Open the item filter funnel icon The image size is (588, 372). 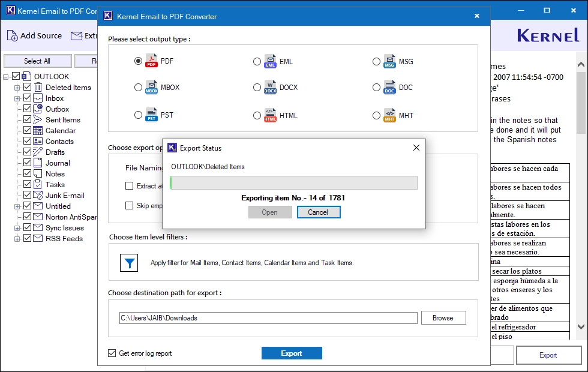point(129,263)
